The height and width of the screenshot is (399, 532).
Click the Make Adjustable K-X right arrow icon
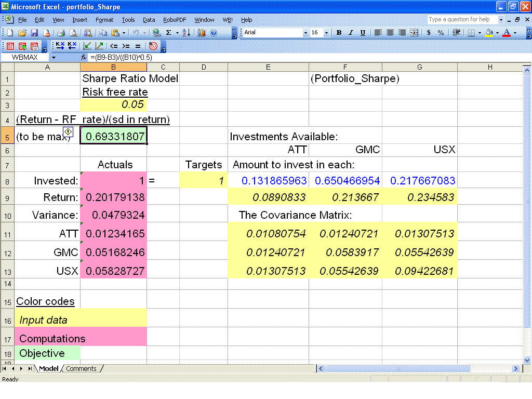[60, 46]
